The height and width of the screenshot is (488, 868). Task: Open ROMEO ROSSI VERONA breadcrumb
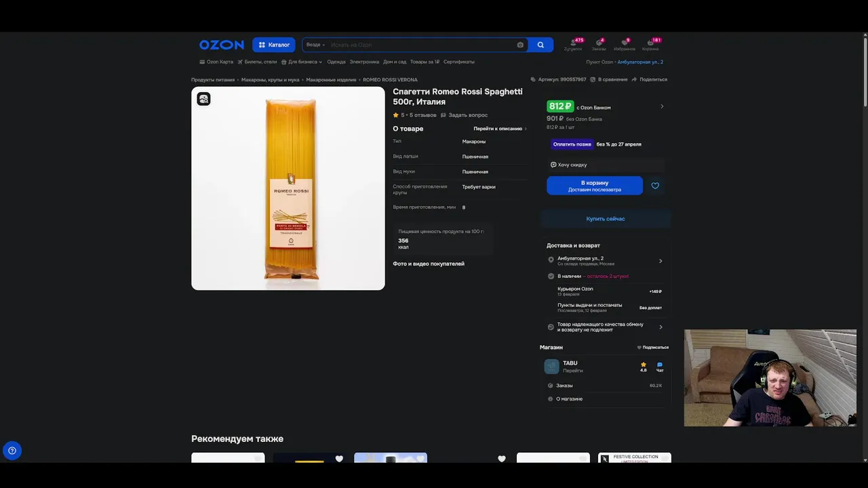390,80
